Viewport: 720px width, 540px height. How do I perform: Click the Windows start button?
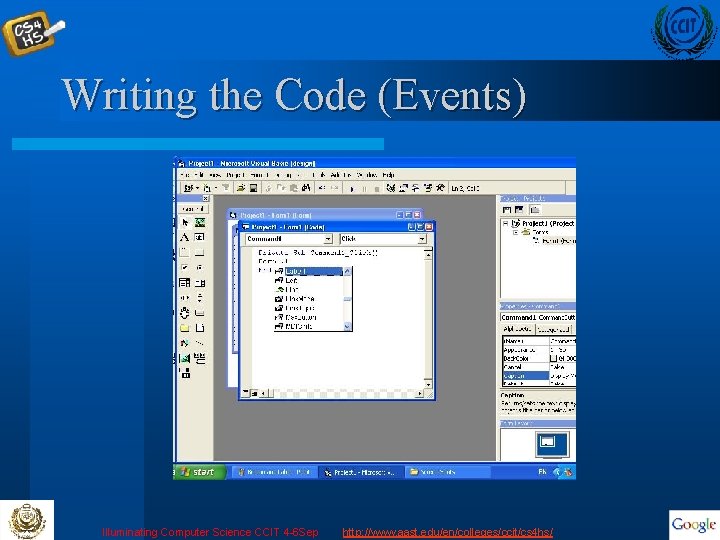point(200,472)
